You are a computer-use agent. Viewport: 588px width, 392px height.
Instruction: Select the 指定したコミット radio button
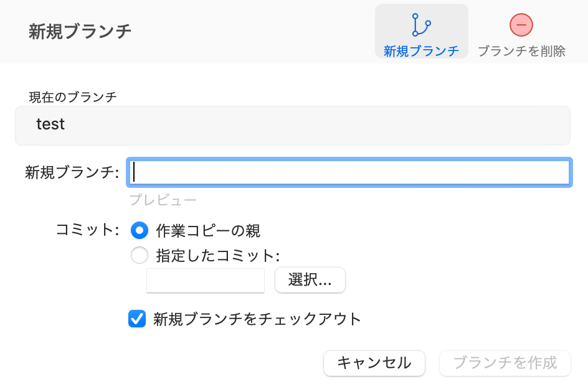coord(140,255)
